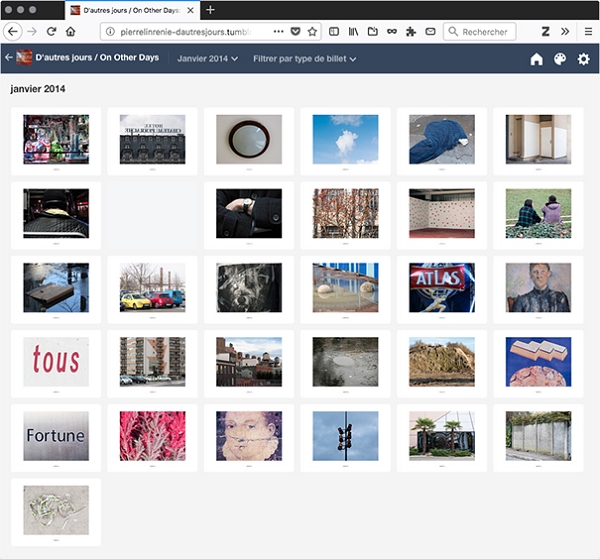The width and height of the screenshot is (600, 559).
Task: Expand the Filtrer par type de billet dropdown
Action: [305, 59]
